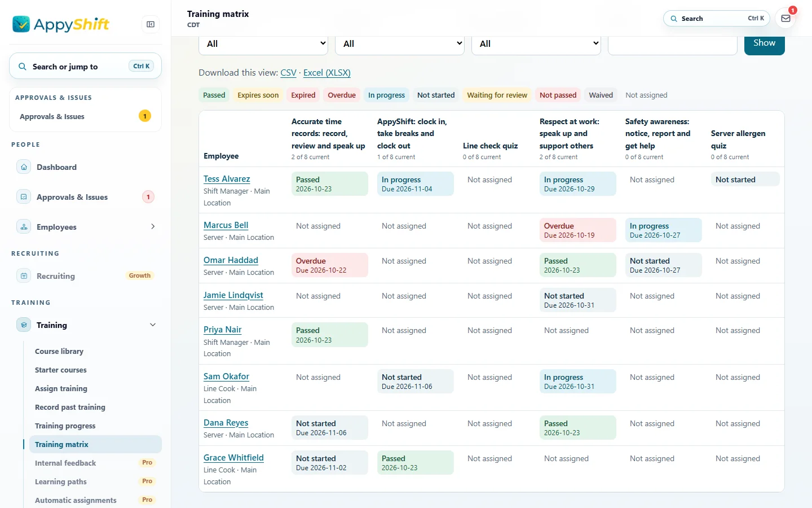The width and height of the screenshot is (812, 508).
Task: Download the CSV file
Action: coord(288,73)
